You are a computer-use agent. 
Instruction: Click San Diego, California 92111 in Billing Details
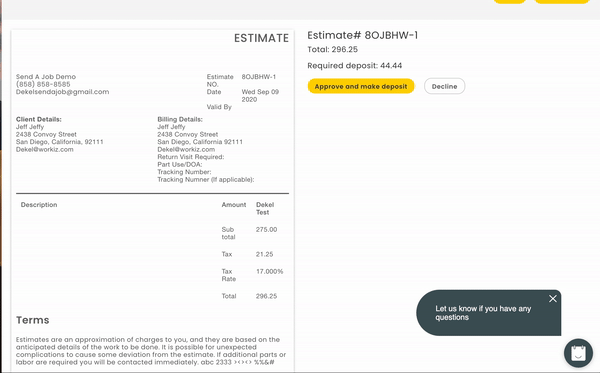click(x=200, y=142)
